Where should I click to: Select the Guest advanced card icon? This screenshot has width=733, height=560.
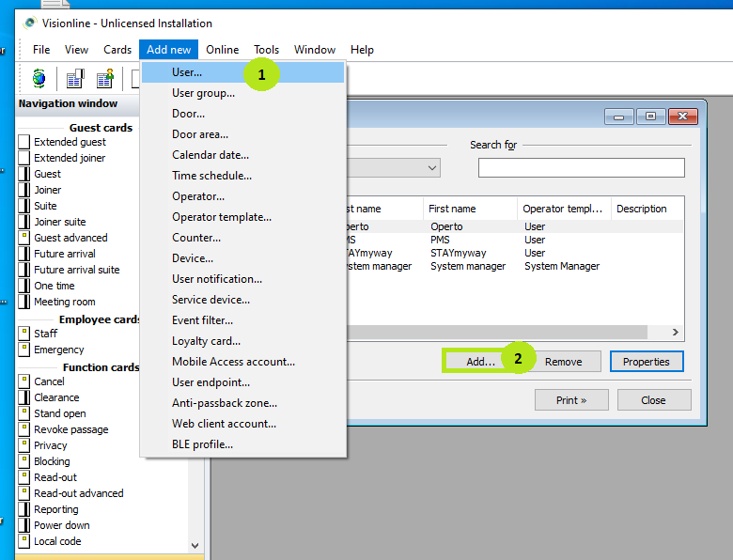tap(24, 238)
